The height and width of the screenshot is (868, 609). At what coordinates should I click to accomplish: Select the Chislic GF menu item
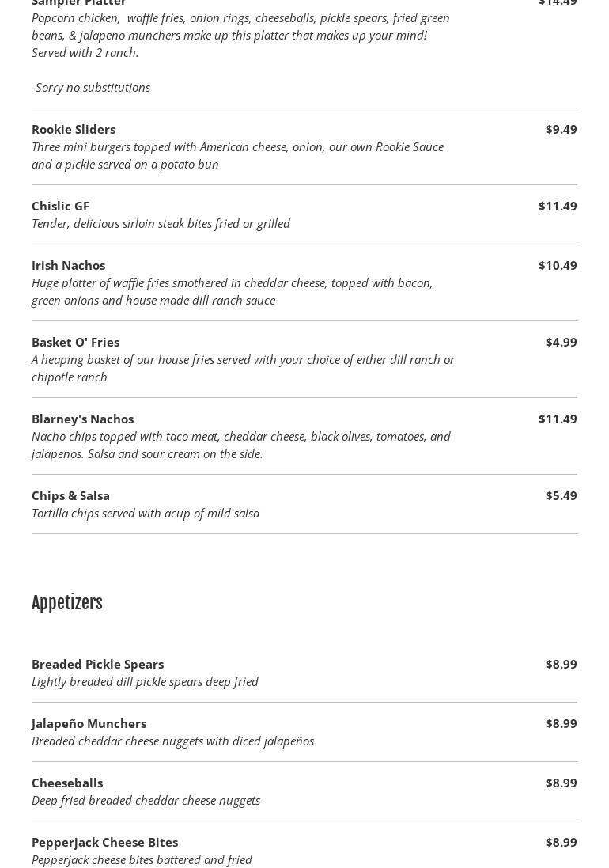click(x=60, y=206)
